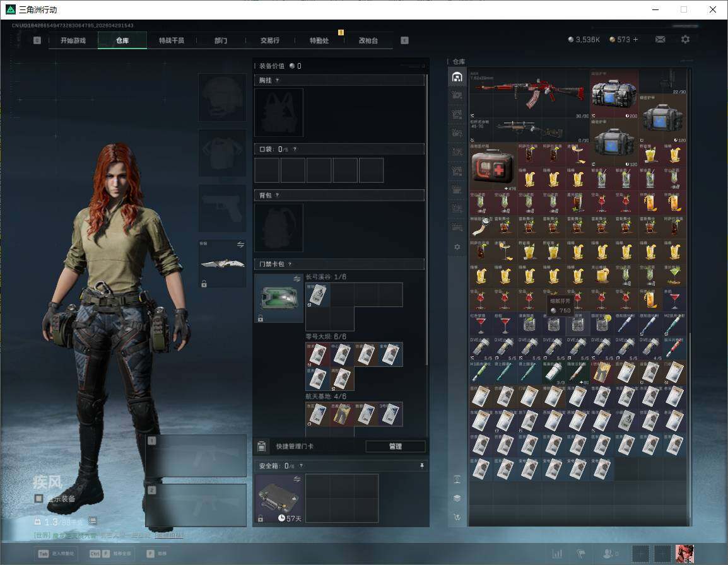Click the empty pistol slot

[x=223, y=208]
